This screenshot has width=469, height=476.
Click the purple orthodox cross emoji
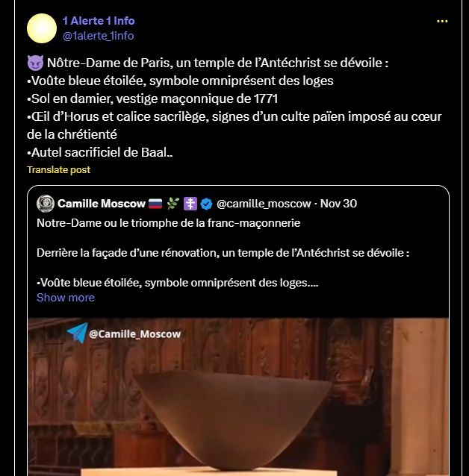click(190, 204)
